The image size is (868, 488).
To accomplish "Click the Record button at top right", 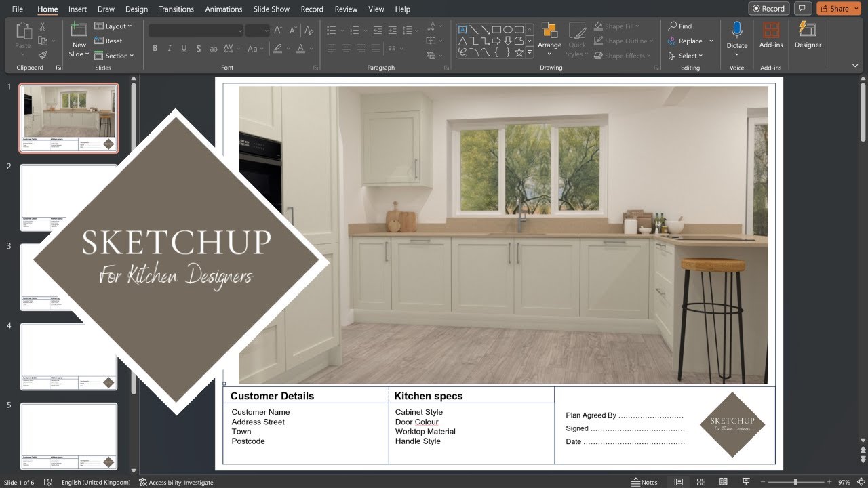I will coord(769,9).
